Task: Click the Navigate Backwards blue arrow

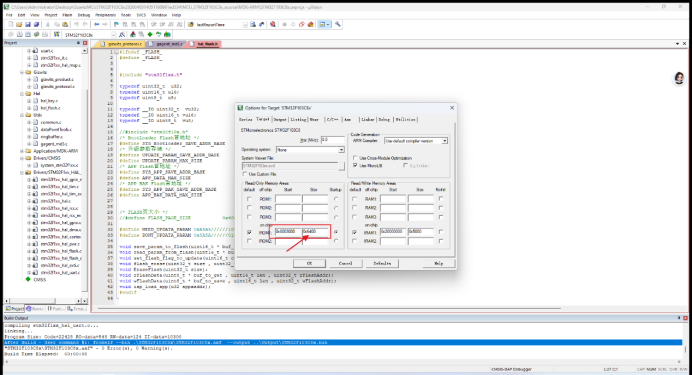Action: pos(96,24)
